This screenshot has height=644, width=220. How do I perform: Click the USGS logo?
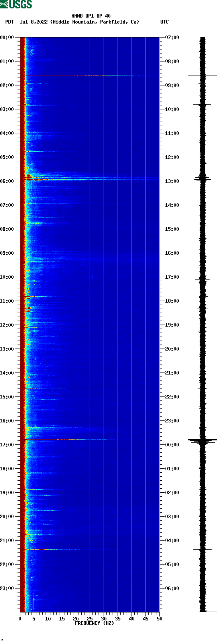click(x=16, y=4)
